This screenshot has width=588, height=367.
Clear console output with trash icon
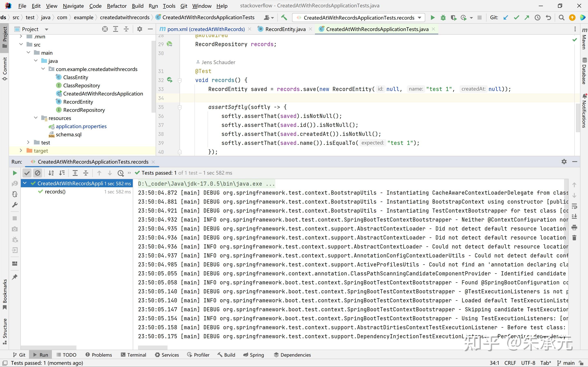pos(574,238)
